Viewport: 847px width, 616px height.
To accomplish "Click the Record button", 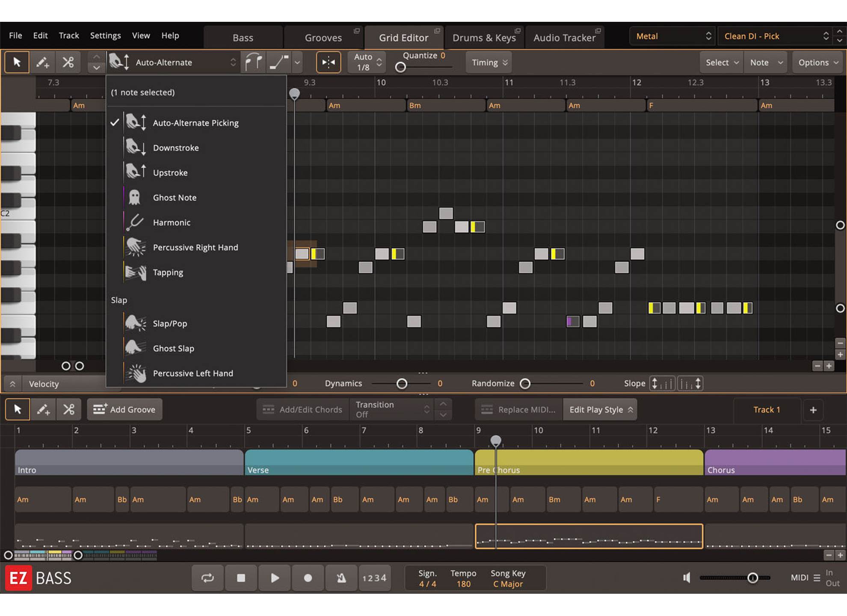I will 308,578.
